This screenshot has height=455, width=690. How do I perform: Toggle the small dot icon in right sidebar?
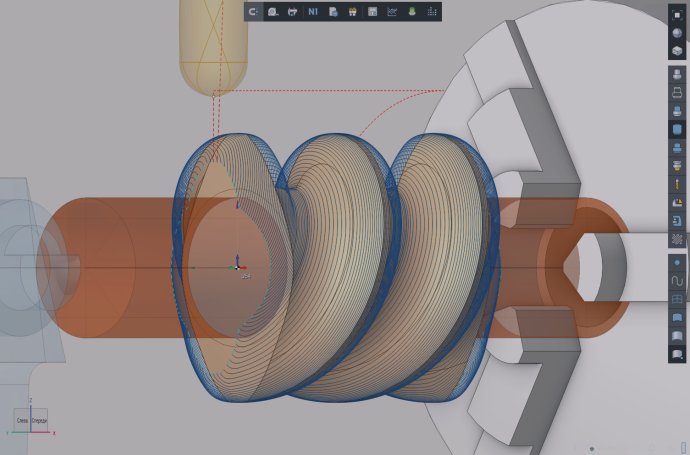tap(677, 264)
